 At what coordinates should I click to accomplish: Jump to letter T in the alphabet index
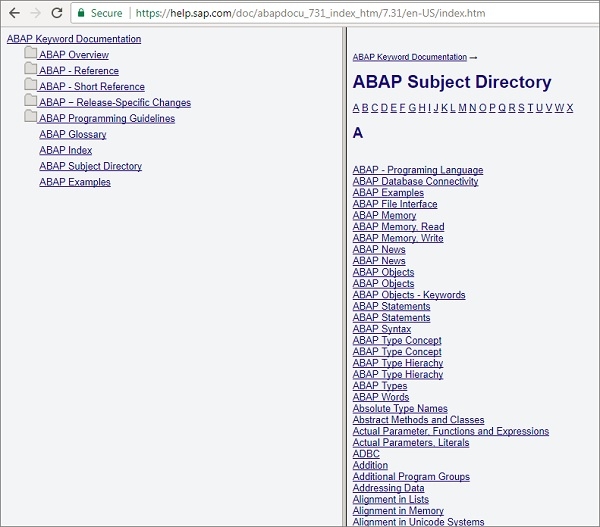[x=530, y=108]
